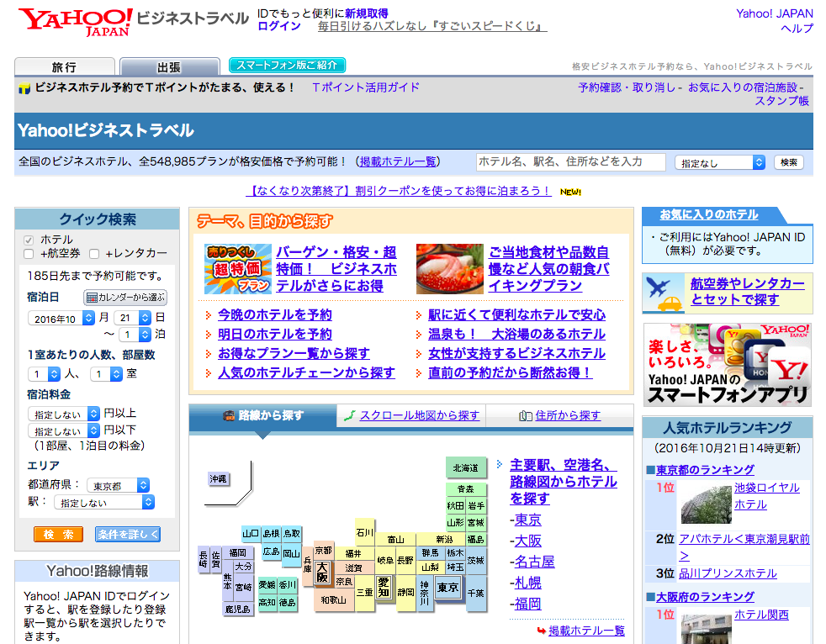Click the hotel name search input field
The width and height of the screenshot is (826, 644).
[571, 162]
